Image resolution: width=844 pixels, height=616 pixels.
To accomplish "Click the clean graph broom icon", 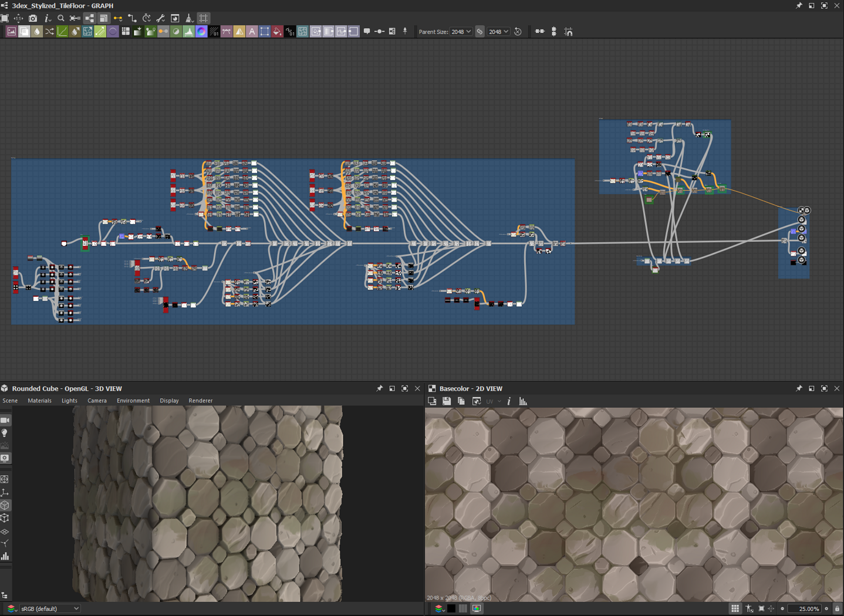I will [189, 19].
